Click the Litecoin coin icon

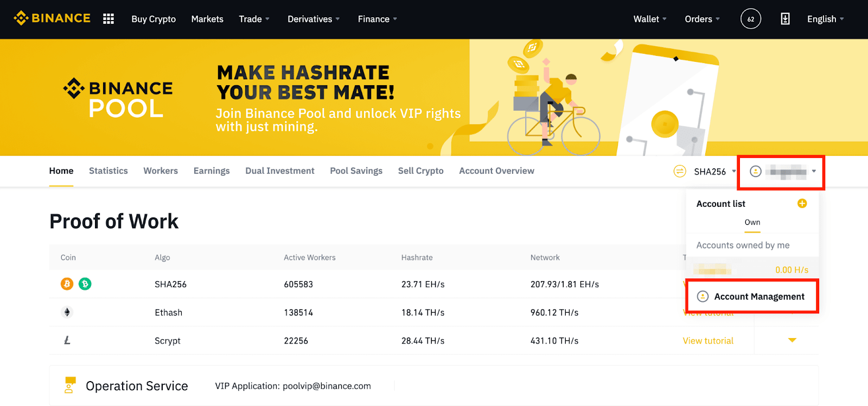click(x=67, y=340)
